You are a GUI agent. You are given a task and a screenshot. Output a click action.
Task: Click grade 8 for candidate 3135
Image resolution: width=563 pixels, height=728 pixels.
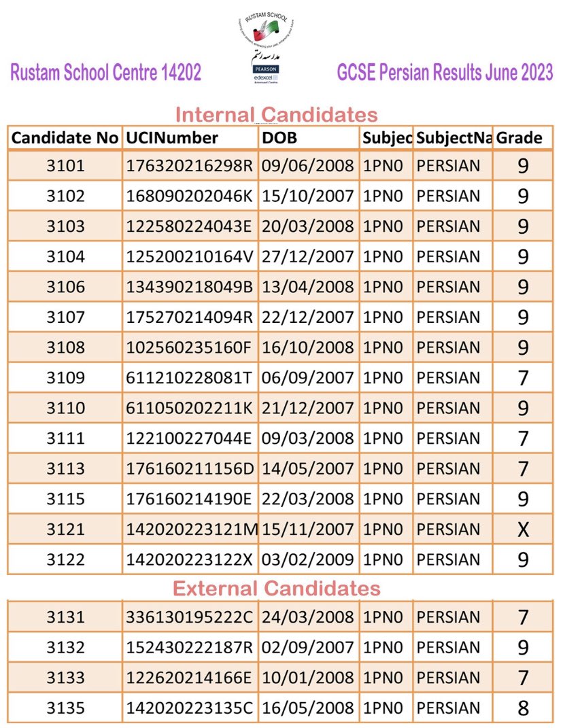click(x=523, y=708)
